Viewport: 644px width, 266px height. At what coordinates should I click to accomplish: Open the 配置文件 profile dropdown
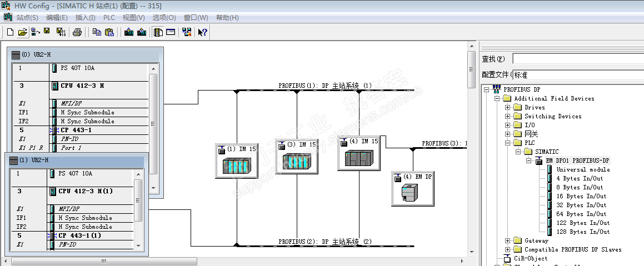(x=578, y=75)
